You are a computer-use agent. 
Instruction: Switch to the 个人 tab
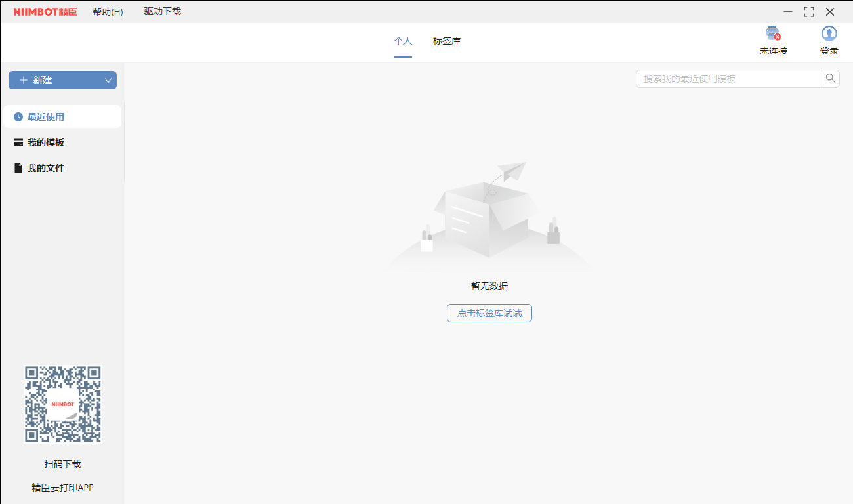click(x=403, y=41)
